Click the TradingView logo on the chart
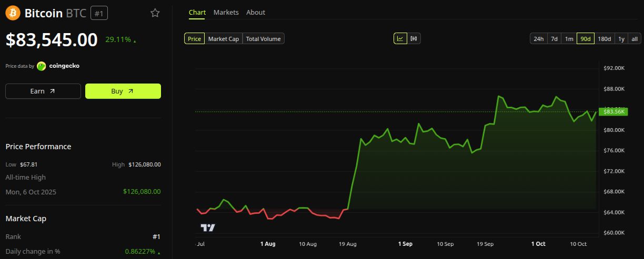 pyautogui.click(x=208, y=227)
